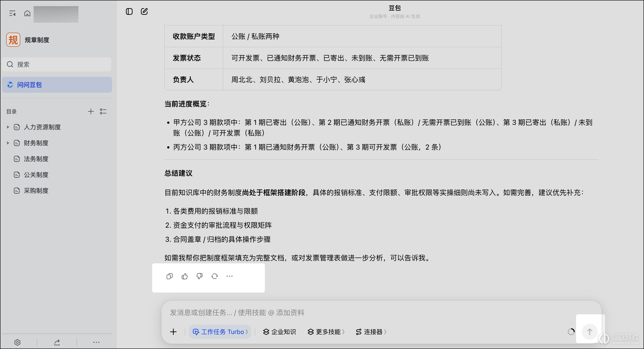The height and width of the screenshot is (349, 644).
Task: Collapse the left sidebar menu icon
Action: tap(12, 13)
